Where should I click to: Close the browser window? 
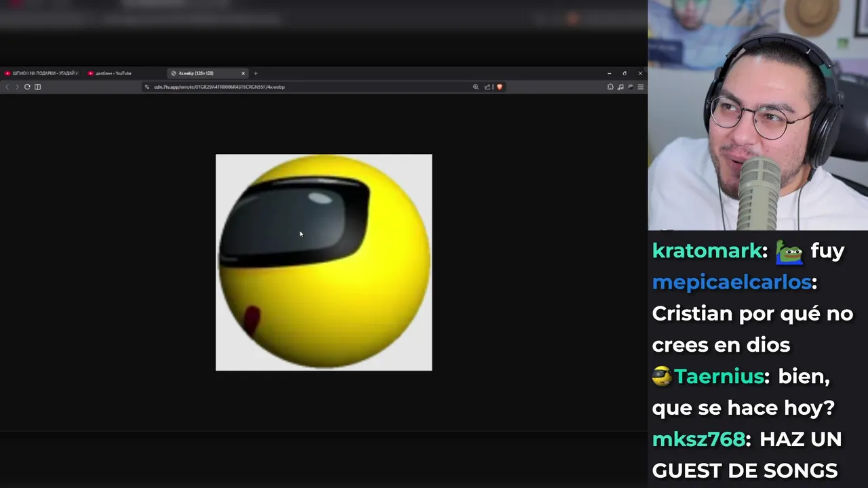pos(640,73)
